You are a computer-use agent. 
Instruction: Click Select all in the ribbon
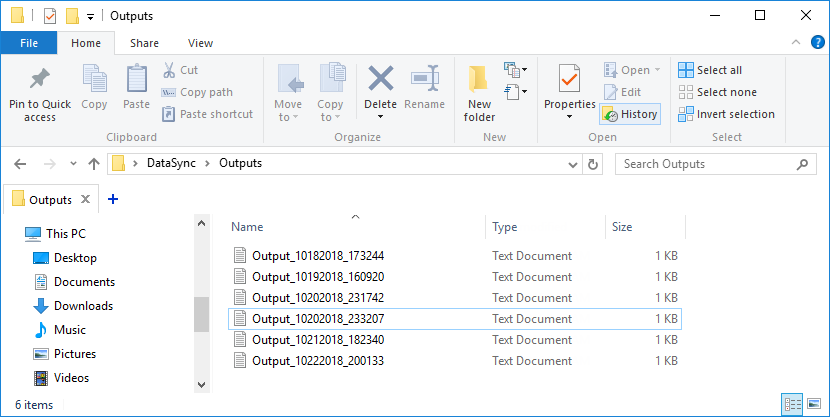click(710, 70)
